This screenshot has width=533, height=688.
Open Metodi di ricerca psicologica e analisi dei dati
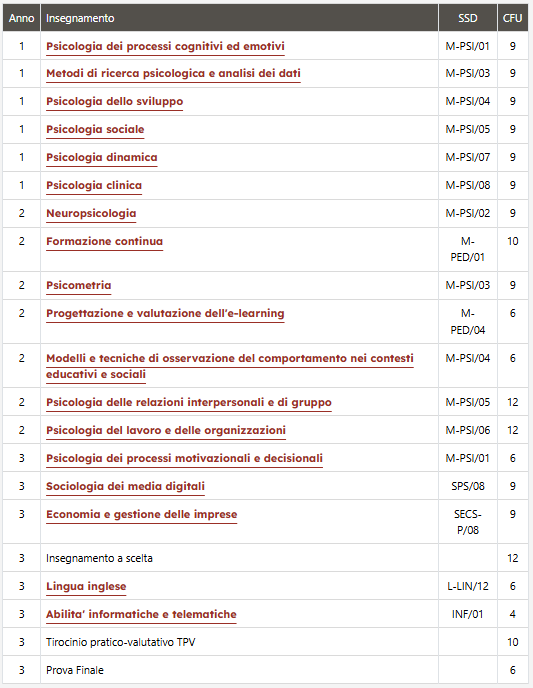173,73
